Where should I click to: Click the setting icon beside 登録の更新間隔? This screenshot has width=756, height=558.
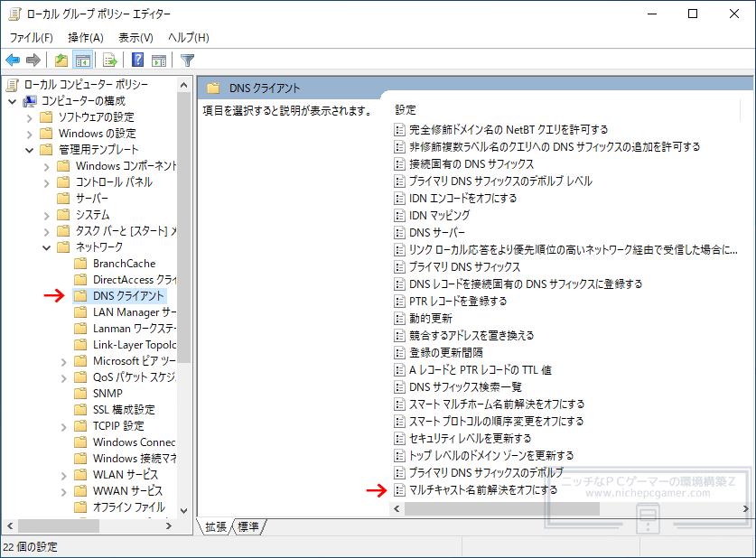pyautogui.click(x=399, y=353)
